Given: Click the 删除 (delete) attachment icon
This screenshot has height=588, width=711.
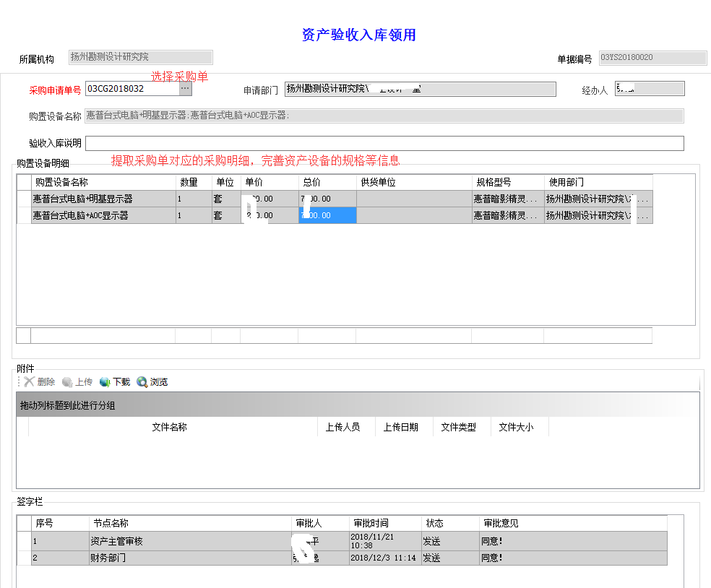Looking at the screenshot, I should 38,381.
